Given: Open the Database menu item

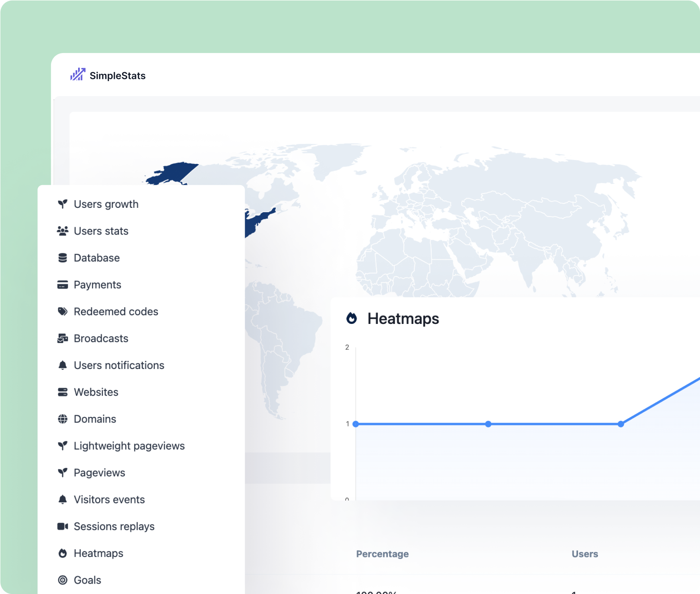Looking at the screenshot, I should coord(97,258).
